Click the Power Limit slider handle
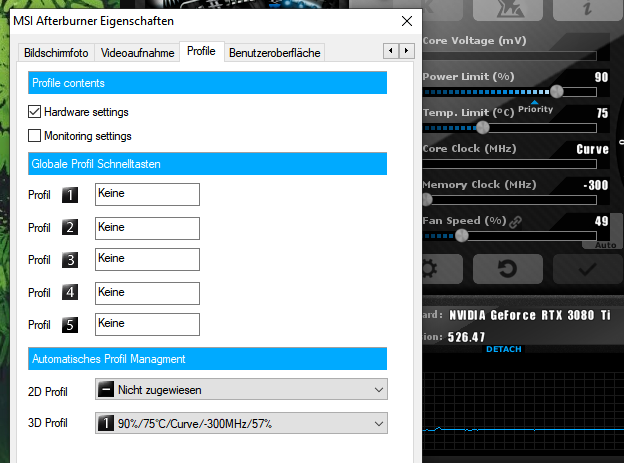 point(557,92)
